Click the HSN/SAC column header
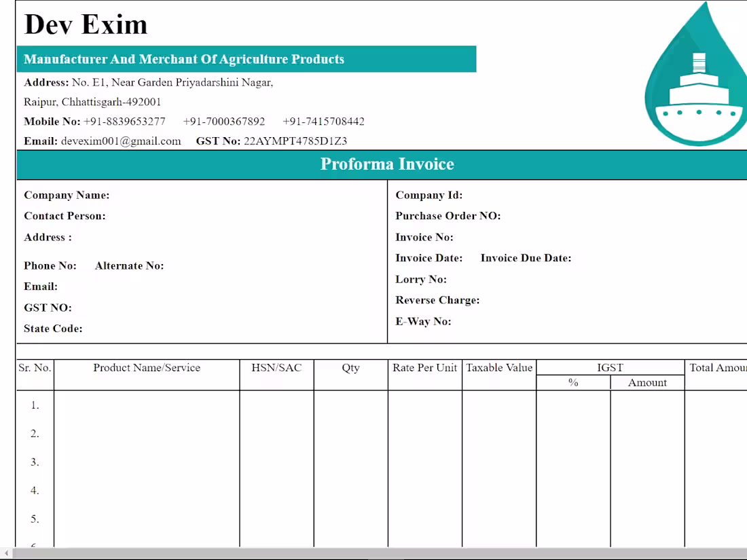Screen dimensions: 747x560 tap(276, 368)
